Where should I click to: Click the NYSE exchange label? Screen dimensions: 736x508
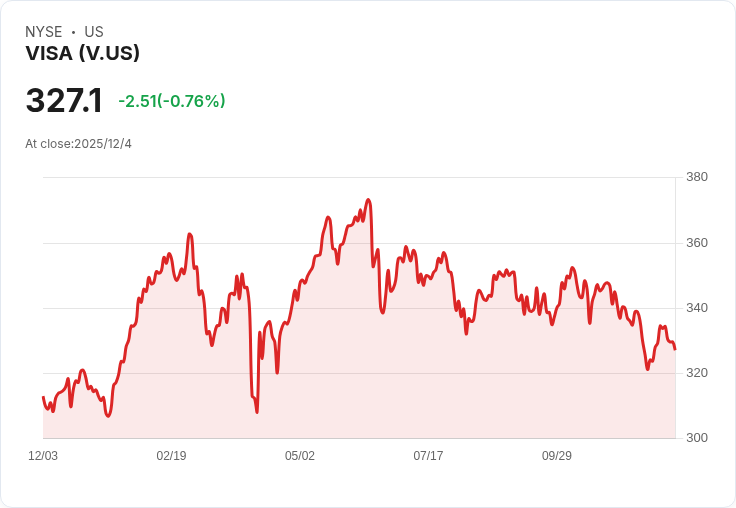(x=43, y=32)
